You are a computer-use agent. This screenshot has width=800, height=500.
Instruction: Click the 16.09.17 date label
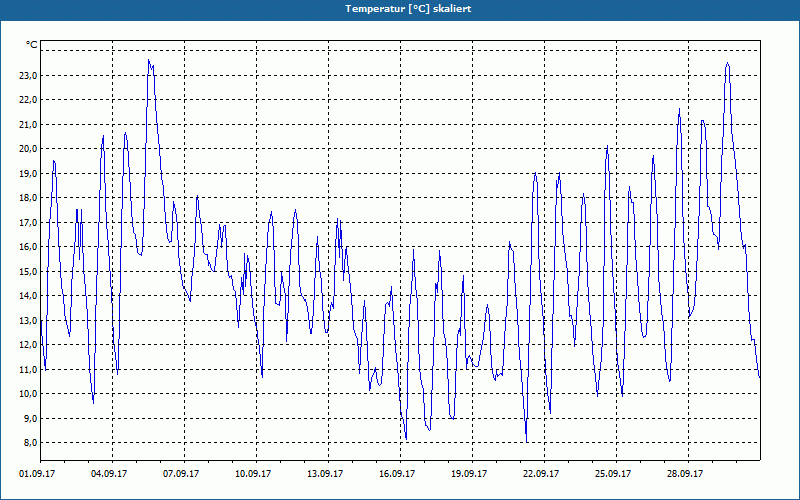397,473
